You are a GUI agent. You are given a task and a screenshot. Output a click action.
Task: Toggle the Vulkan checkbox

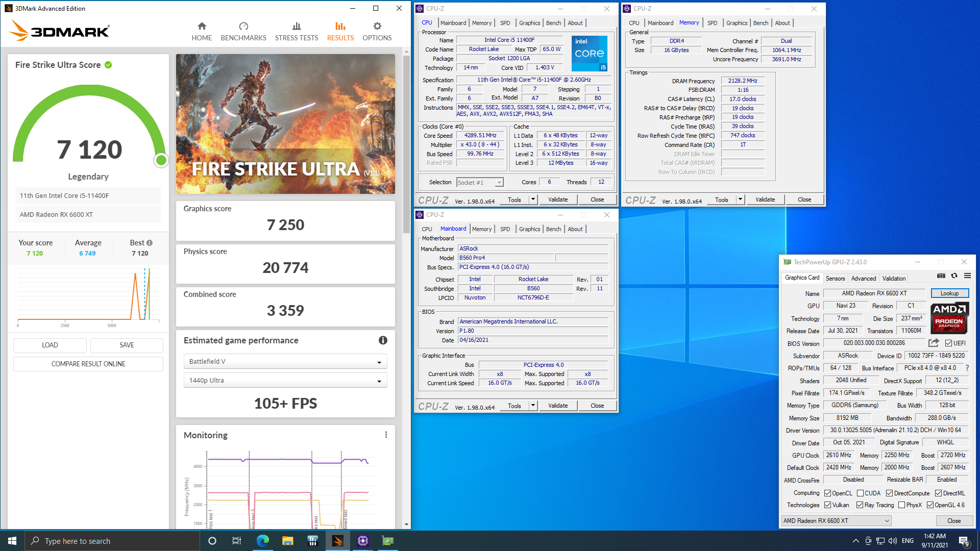tap(827, 505)
